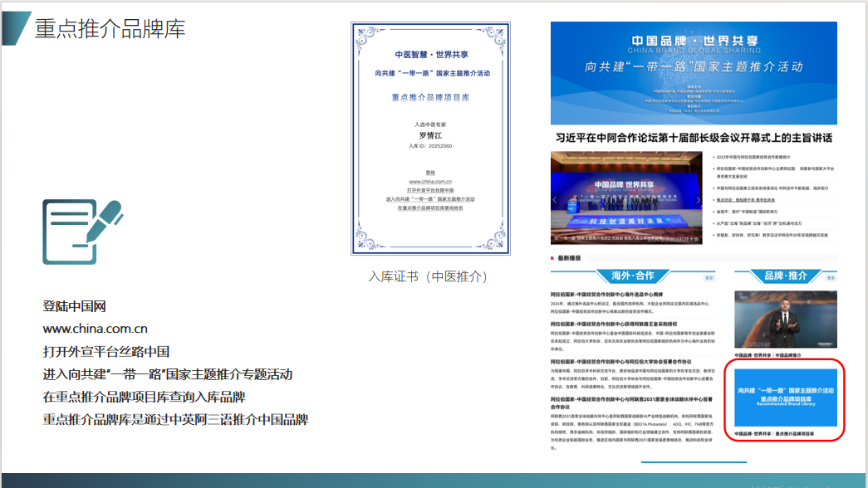The image size is (868, 488).
Task: Click the red square beside 最新播报
Action: coord(553,258)
